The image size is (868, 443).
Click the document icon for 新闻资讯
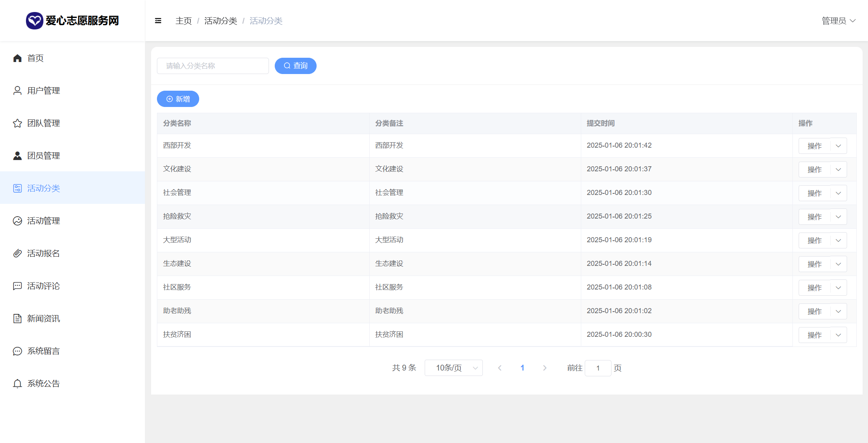(x=17, y=319)
